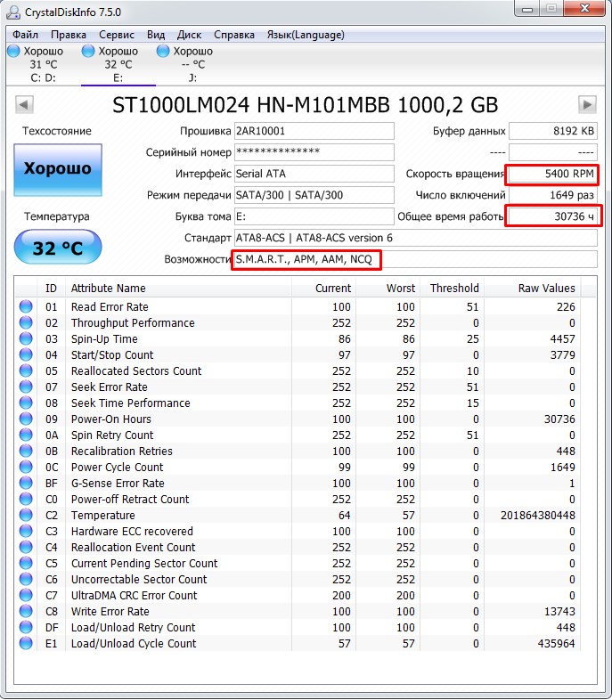Click status orb of Power-On Hours row
Screen dimensions: 612x700
pyautogui.click(x=26, y=419)
